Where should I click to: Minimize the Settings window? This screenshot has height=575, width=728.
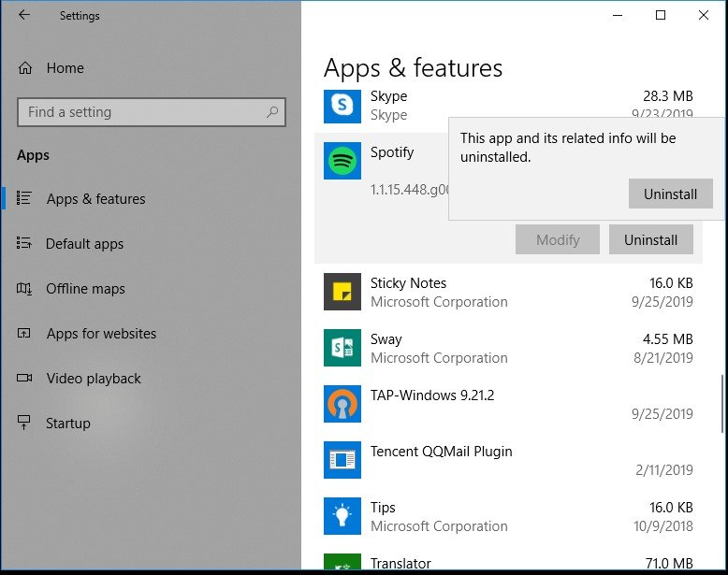618,15
